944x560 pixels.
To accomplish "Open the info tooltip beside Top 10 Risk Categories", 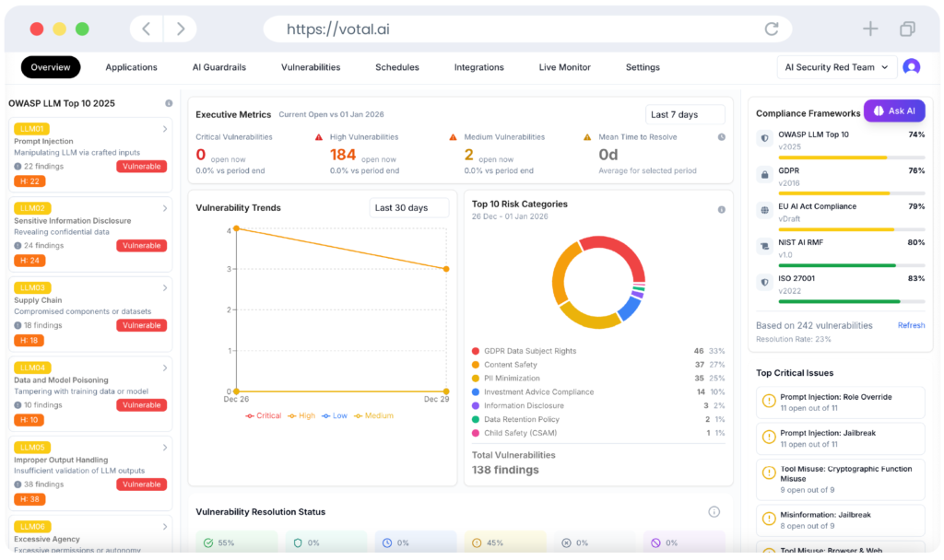I will click(721, 209).
